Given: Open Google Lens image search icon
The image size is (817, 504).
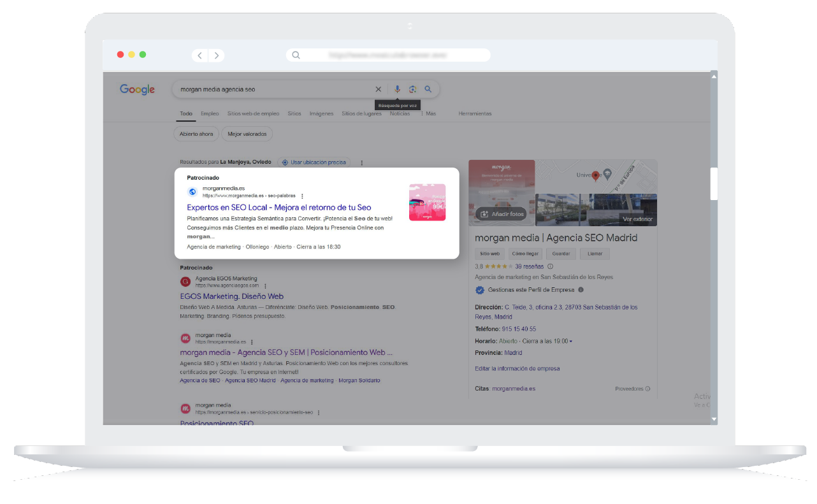Looking at the screenshot, I should point(412,89).
